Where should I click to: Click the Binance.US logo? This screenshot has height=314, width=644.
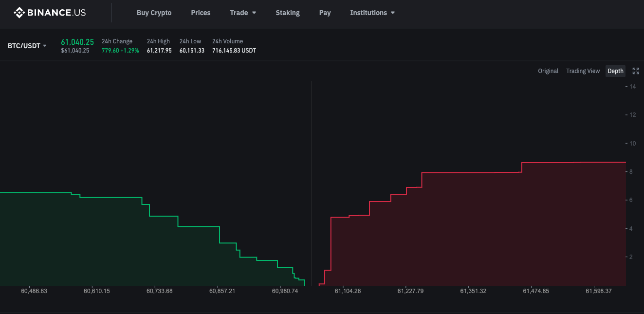click(x=50, y=13)
